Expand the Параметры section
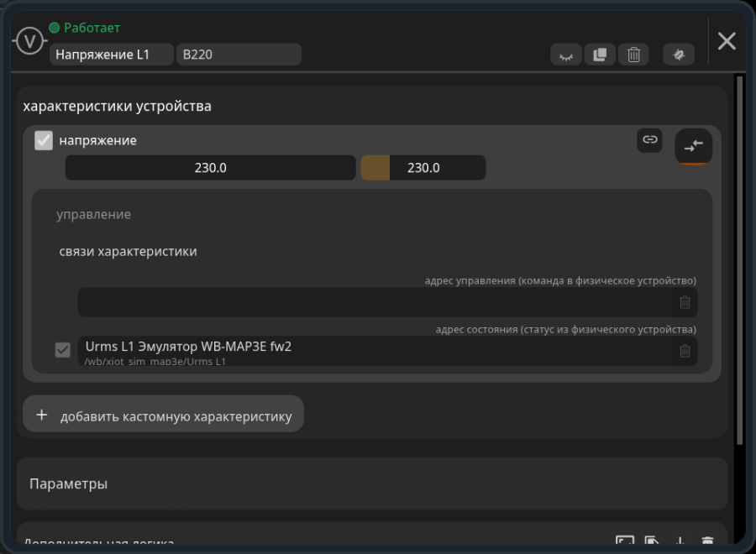Screen dimensions: 756x554 coord(372,483)
